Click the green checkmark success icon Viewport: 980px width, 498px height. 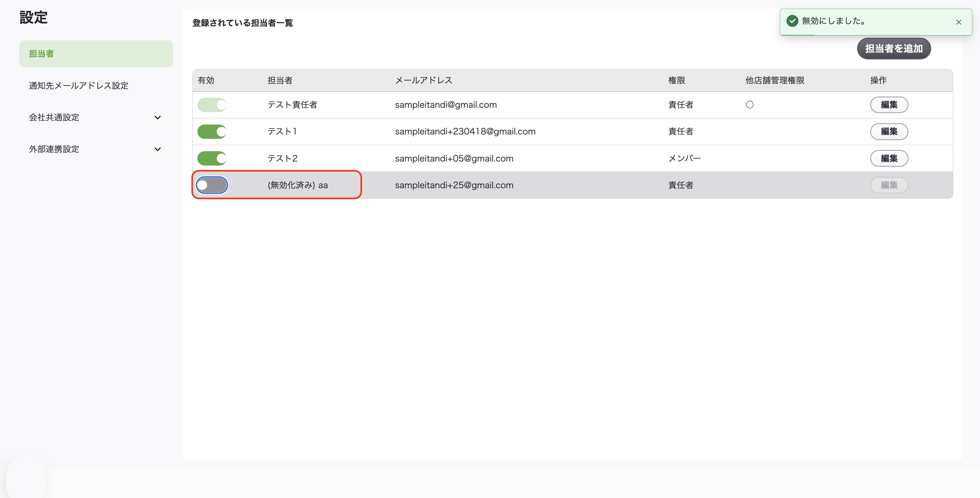[792, 21]
